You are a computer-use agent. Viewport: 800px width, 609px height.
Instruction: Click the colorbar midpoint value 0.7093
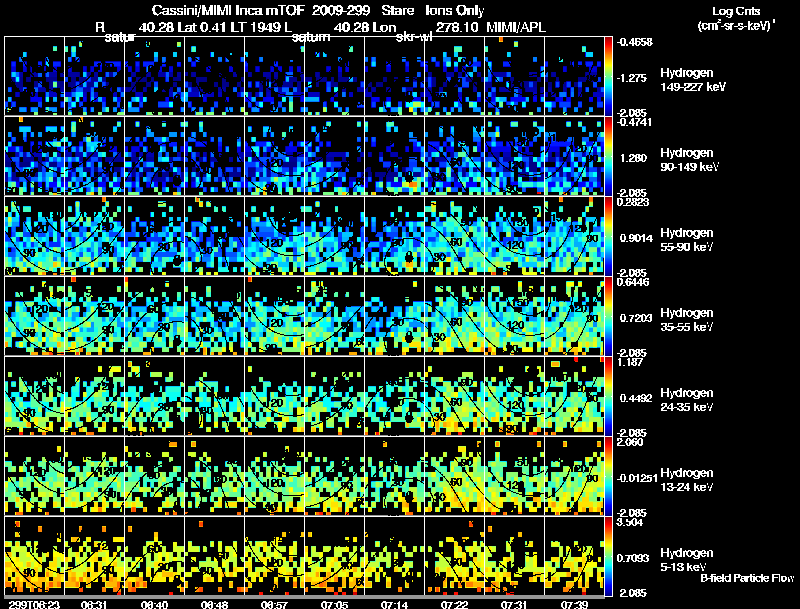pyautogui.click(x=633, y=559)
